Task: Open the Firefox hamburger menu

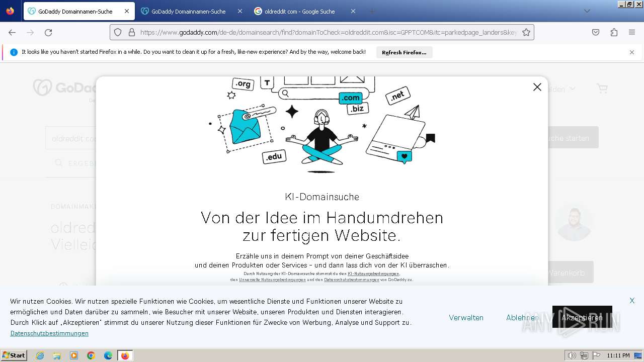Action: (x=632, y=32)
